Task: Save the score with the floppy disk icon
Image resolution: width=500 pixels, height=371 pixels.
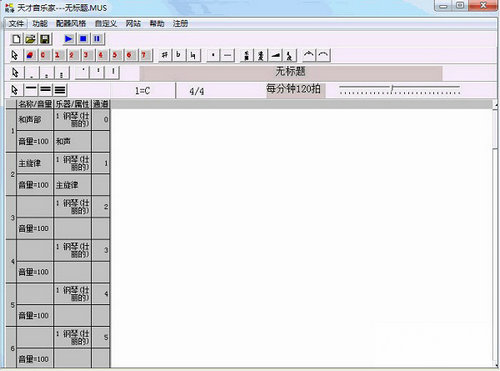Action: 45,39
